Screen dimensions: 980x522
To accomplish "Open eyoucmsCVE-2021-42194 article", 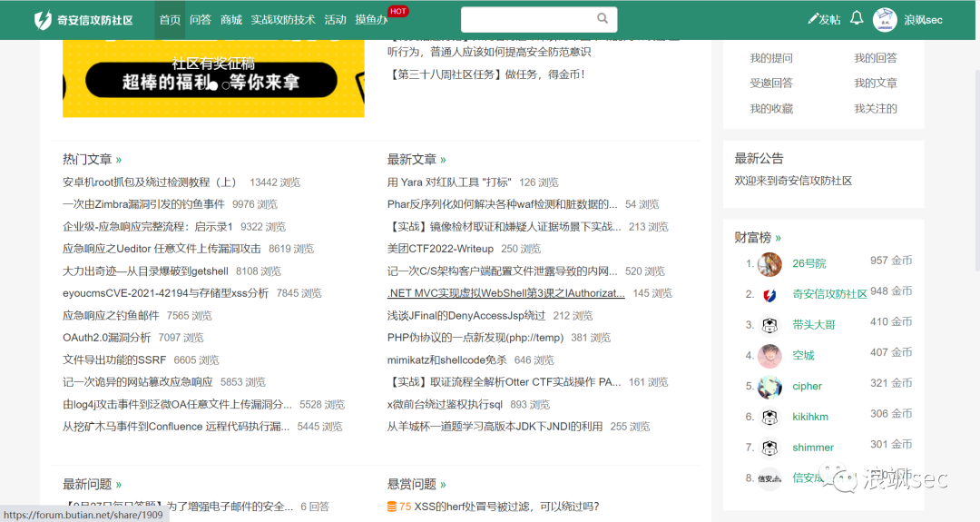I will coord(166,293).
